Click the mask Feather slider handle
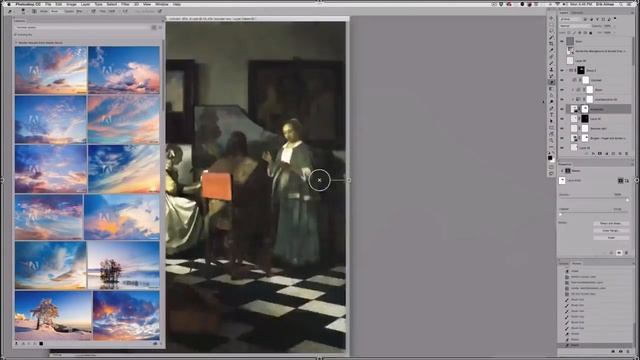The height and width of the screenshot is (360, 640). pyautogui.click(x=560, y=214)
